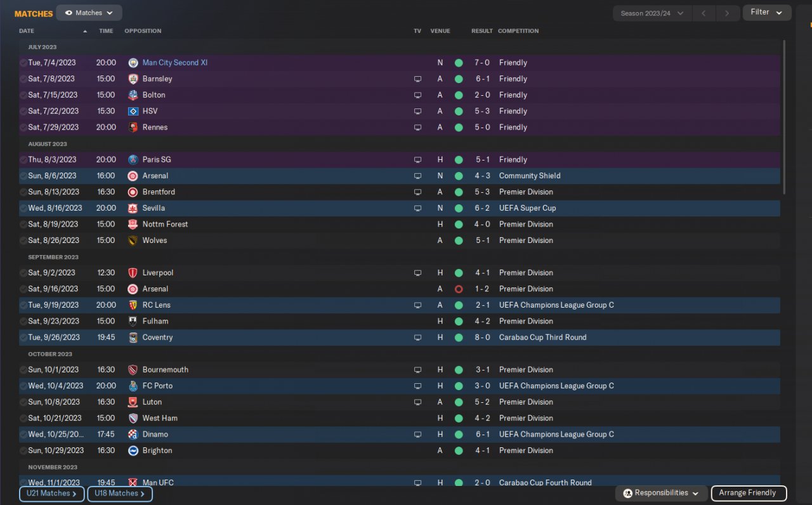The height and width of the screenshot is (505, 812).
Task: Click the Man City Second XI club badge
Action: click(133, 63)
